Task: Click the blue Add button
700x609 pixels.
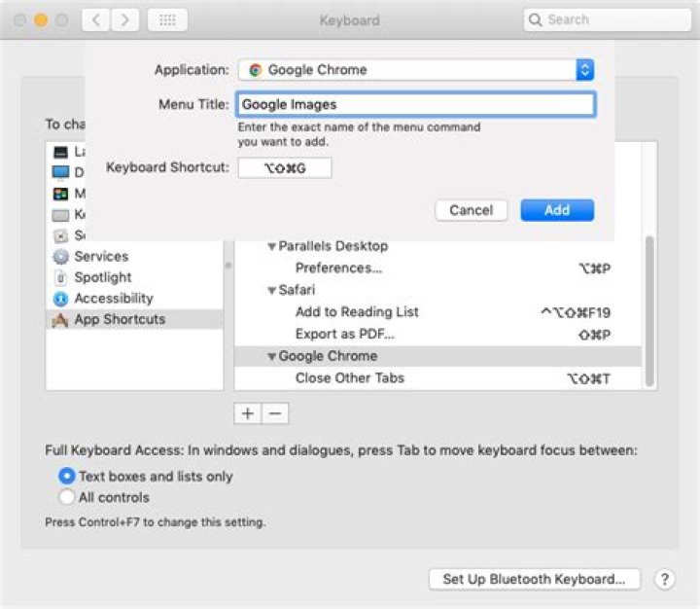Action: [x=557, y=210]
